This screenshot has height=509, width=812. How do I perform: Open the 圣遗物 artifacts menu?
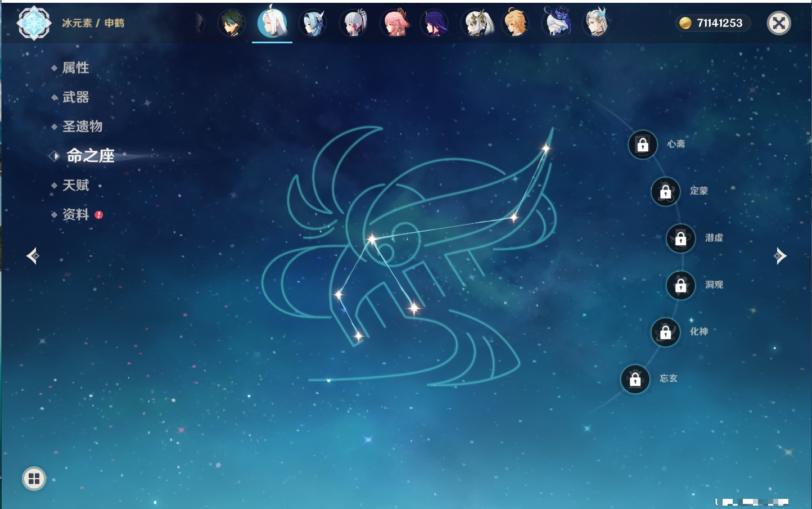click(x=82, y=127)
